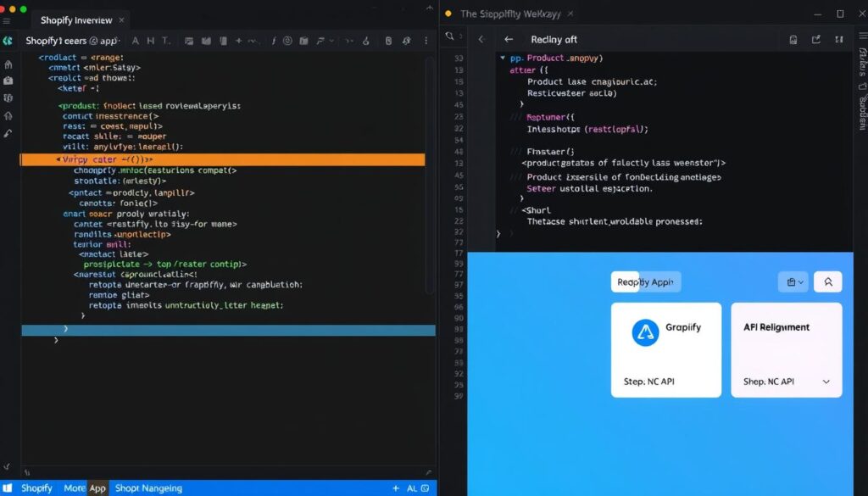Click the chevron-left icon before the back arrow
Screen dimensions: 868x496
click(481, 39)
